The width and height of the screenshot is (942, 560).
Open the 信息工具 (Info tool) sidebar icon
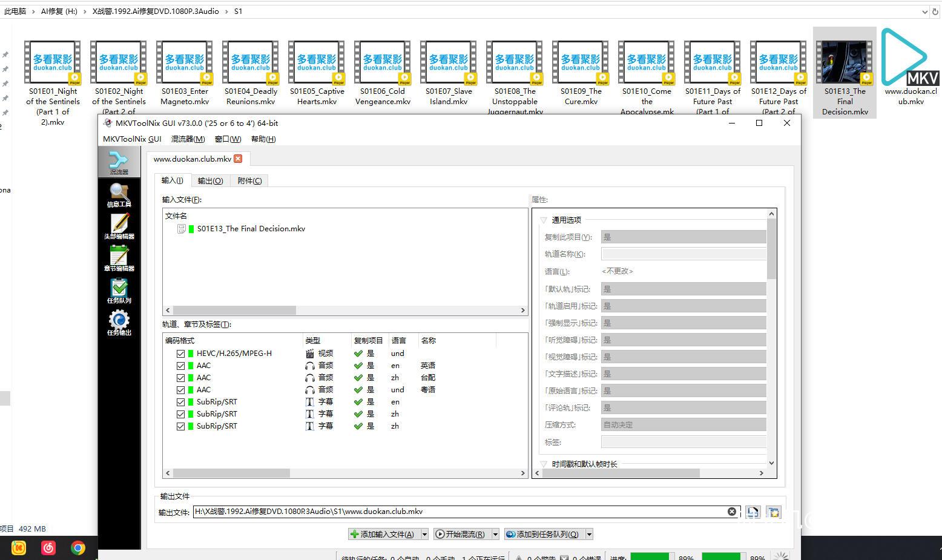click(119, 195)
